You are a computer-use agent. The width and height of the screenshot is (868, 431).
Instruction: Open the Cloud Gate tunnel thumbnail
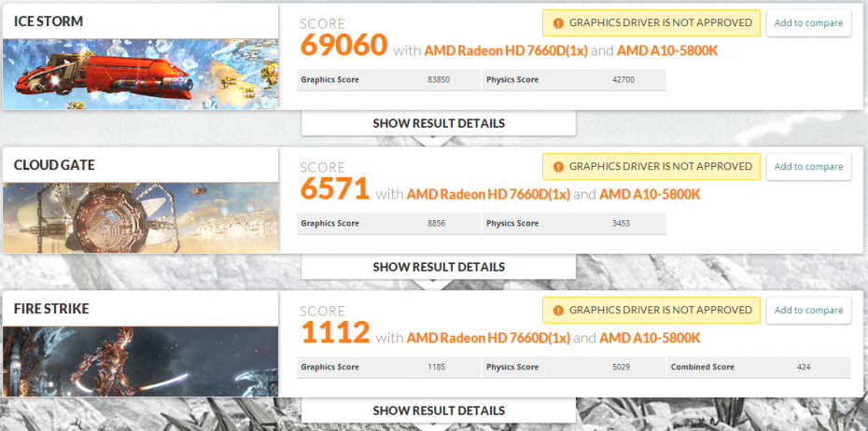pos(140,218)
